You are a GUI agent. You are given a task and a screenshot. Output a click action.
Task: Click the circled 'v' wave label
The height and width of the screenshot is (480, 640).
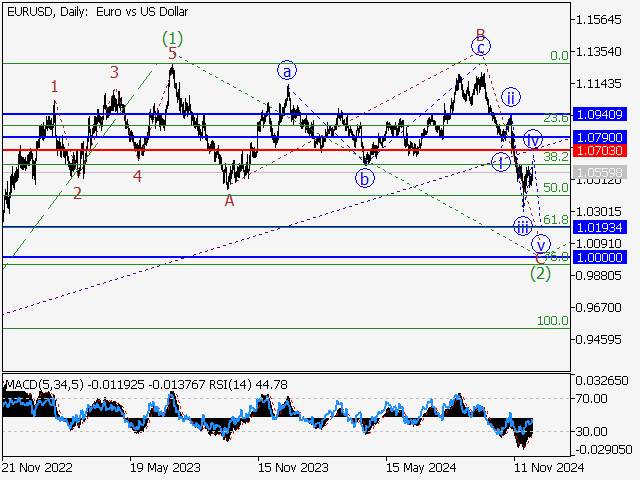tap(541, 244)
